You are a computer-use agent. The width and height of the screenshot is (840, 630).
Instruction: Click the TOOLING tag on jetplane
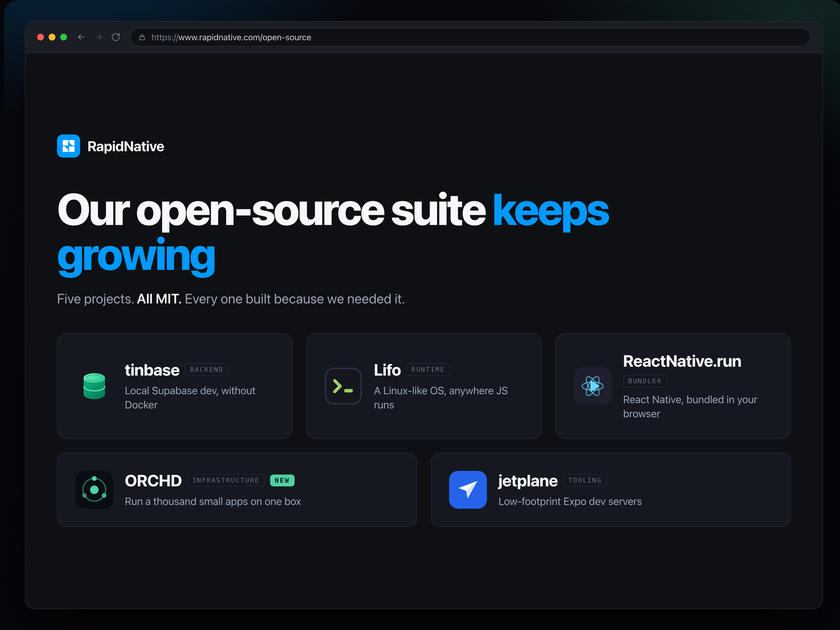(585, 480)
